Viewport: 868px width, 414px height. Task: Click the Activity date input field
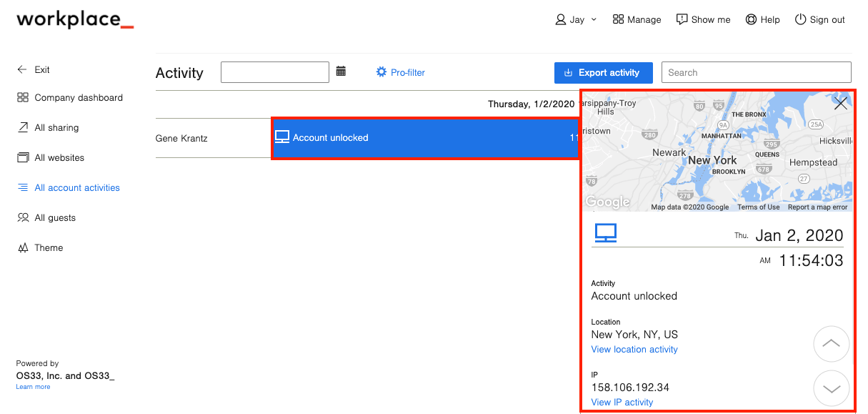coord(275,72)
